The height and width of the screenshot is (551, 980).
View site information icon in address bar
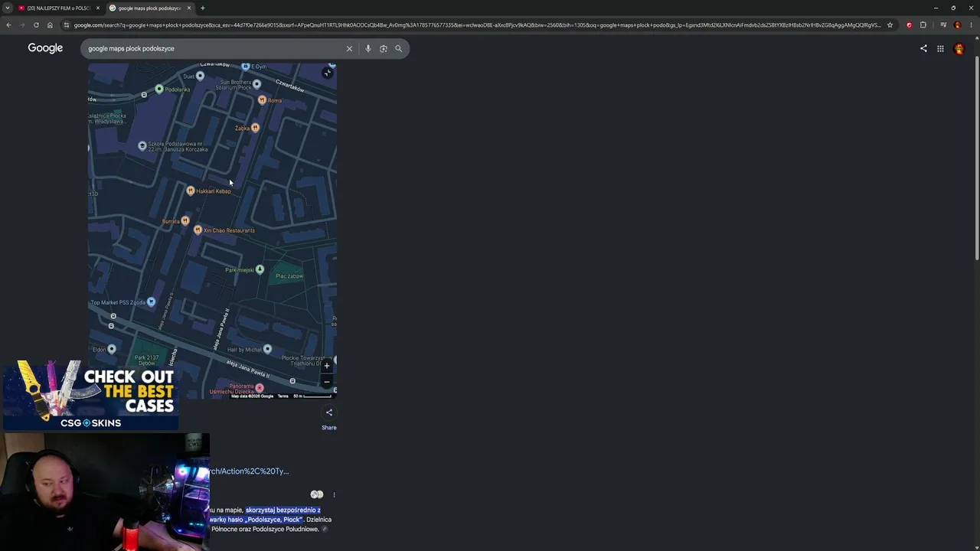[67, 25]
